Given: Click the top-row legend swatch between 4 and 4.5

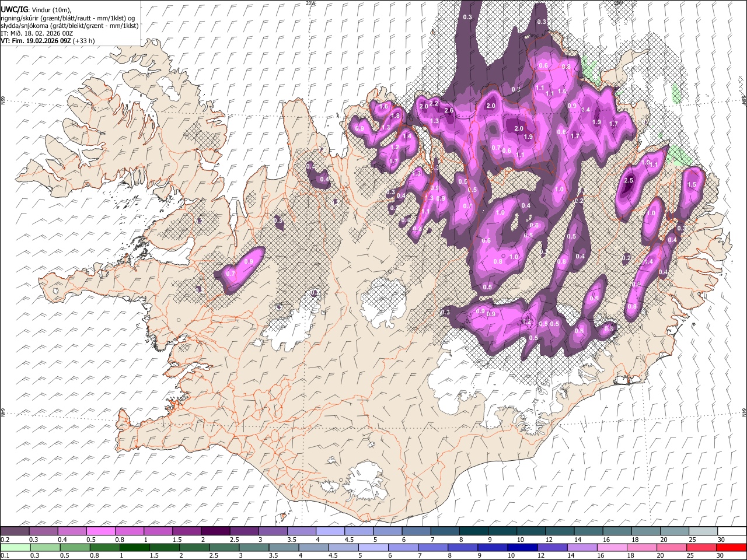Looking at the screenshot, I should click(330, 531).
